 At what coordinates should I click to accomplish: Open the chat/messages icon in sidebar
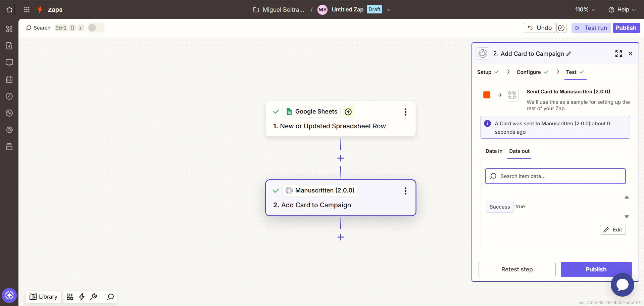pyautogui.click(x=9, y=63)
